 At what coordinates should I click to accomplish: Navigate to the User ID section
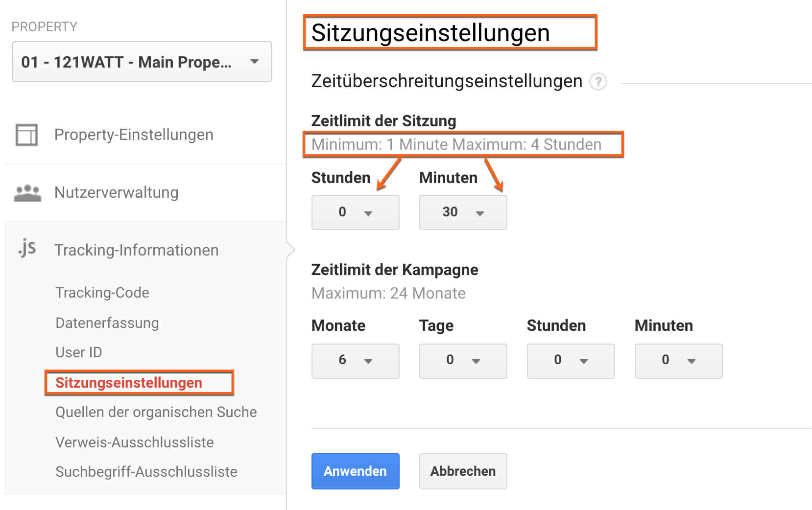pos(79,352)
